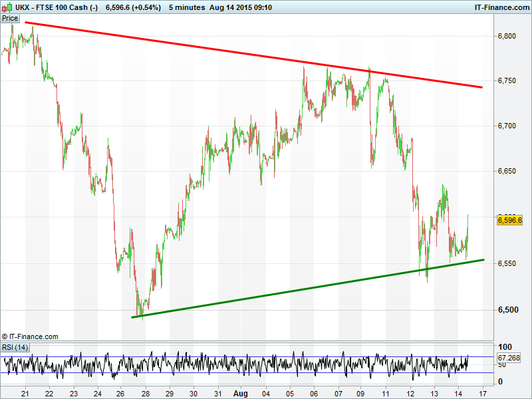Click the Aug 14 2015 09:10 timestamp
Viewport: 532px width, 399px height.
pyautogui.click(x=247, y=7)
